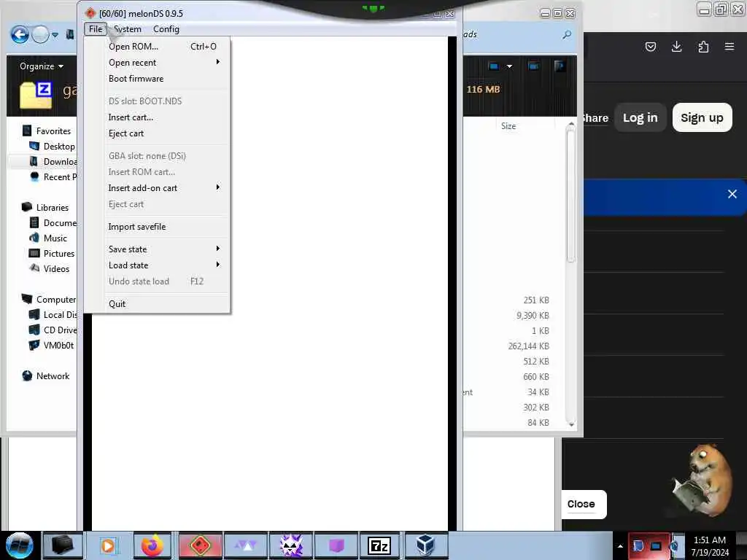
Task: Open VirtualBox cube taskbar icon
Action: pyautogui.click(x=425, y=545)
